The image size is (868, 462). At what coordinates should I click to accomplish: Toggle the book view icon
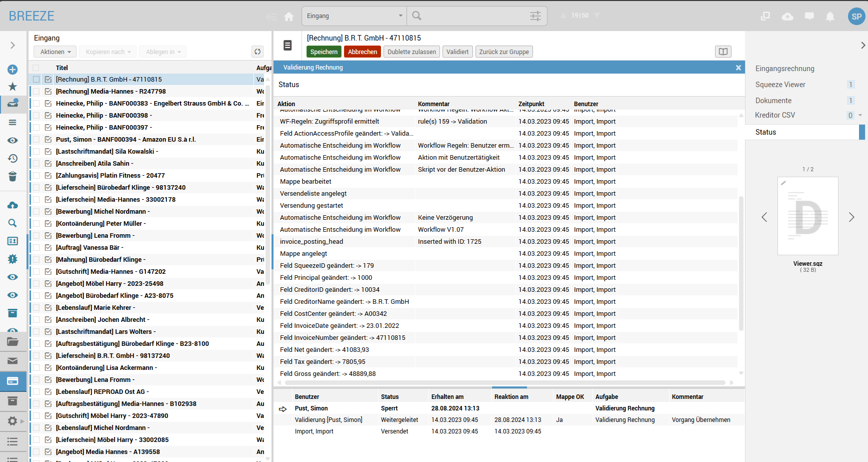pyautogui.click(x=723, y=52)
